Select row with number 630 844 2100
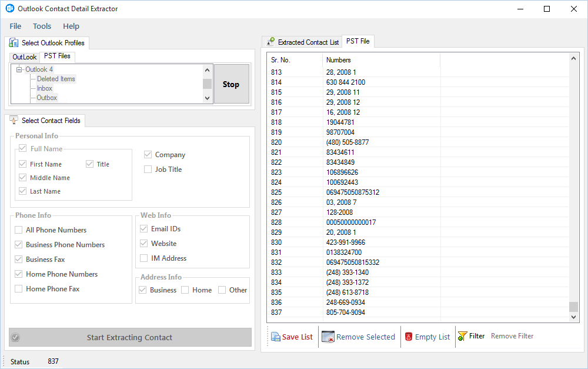588x369 pixels. (418, 82)
